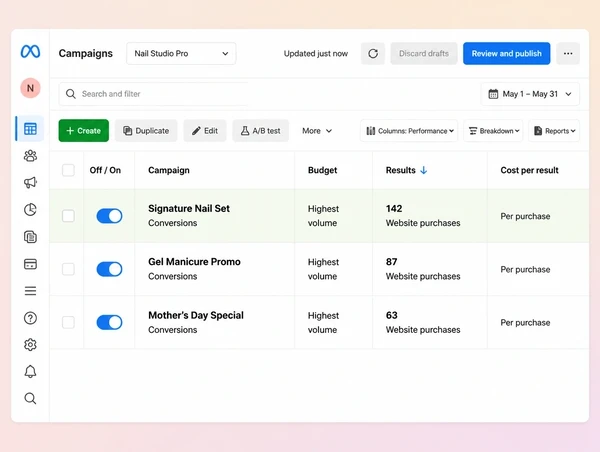Image resolution: width=600 pixels, height=452 pixels.
Task: Click Review and publish button
Action: [x=507, y=54]
